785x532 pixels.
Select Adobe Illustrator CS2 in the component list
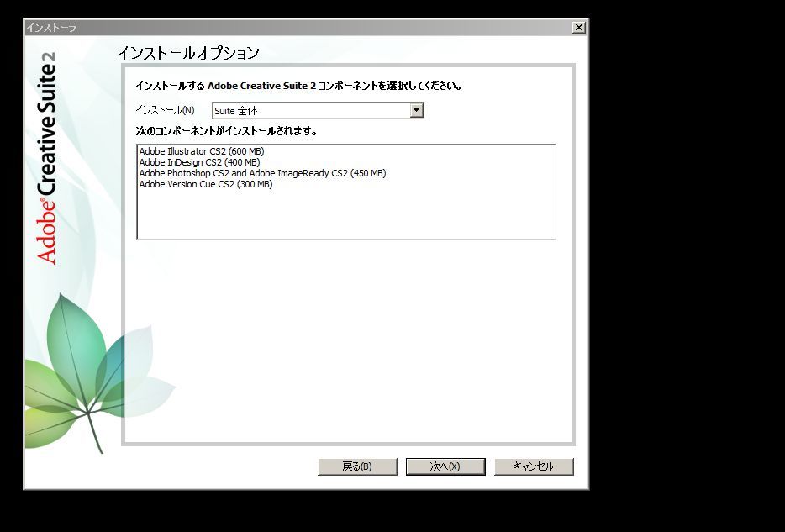(x=202, y=151)
